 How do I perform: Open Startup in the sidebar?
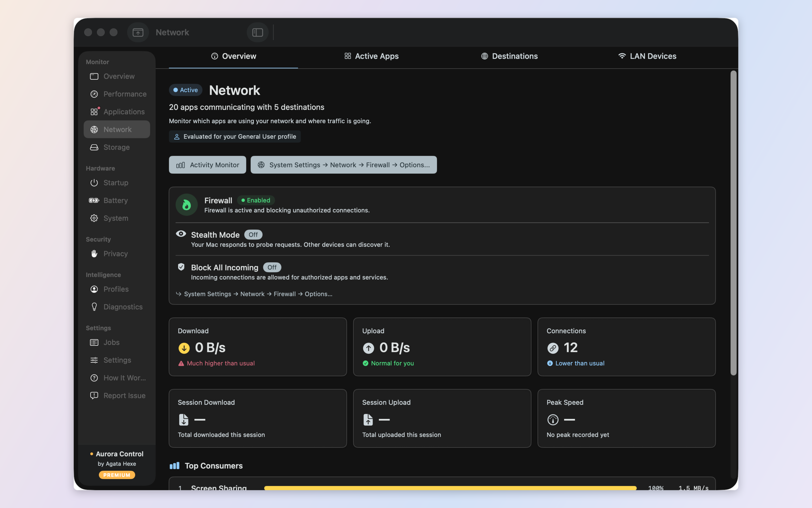pyautogui.click(x=116, y=183)
